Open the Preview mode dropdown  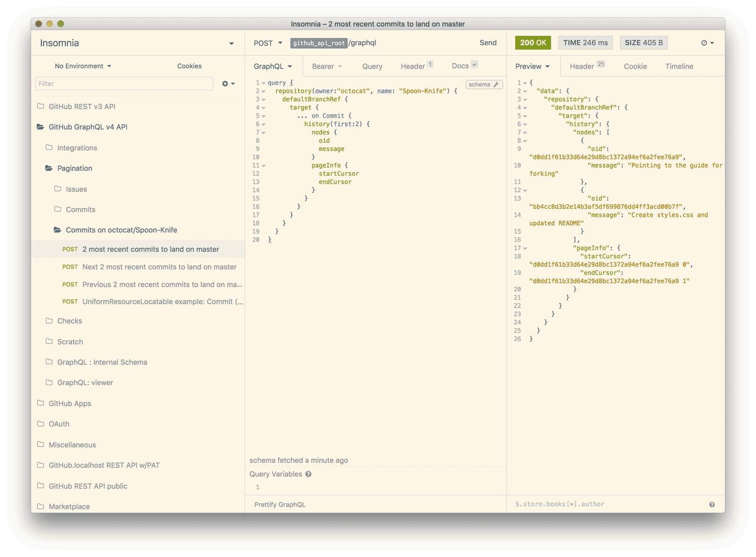533,67
